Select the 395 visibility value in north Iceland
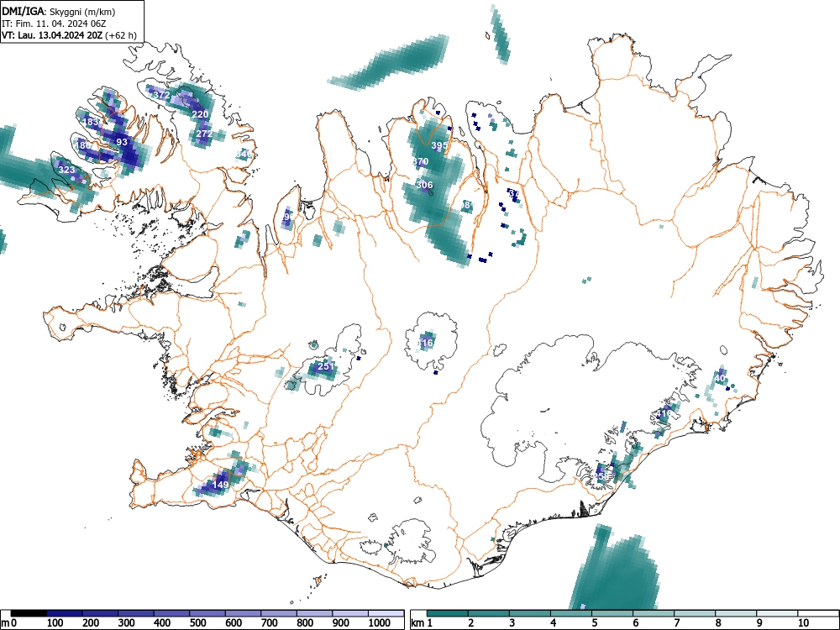Screen dimensions: 840x630 click(x=439, y=145)
